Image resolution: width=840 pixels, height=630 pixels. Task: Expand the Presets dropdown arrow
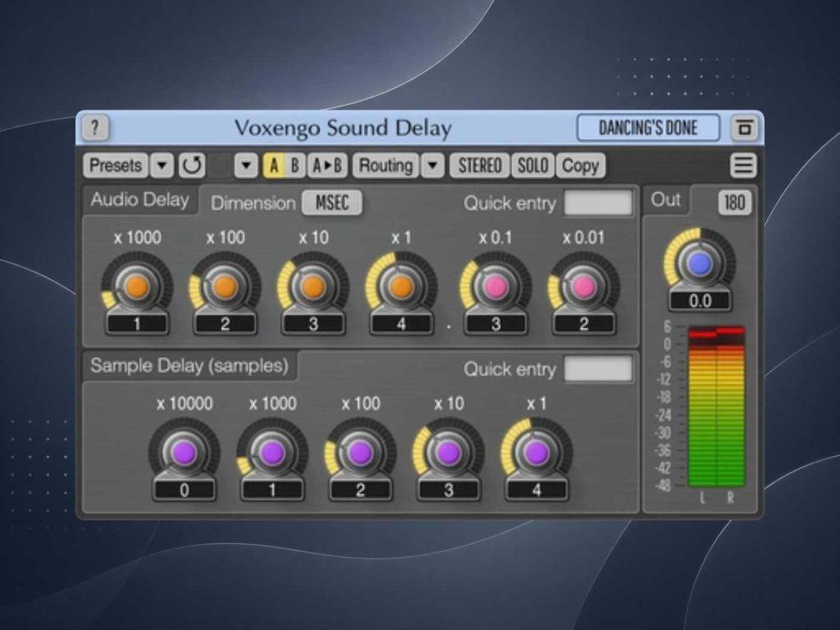tap(162, 166)
